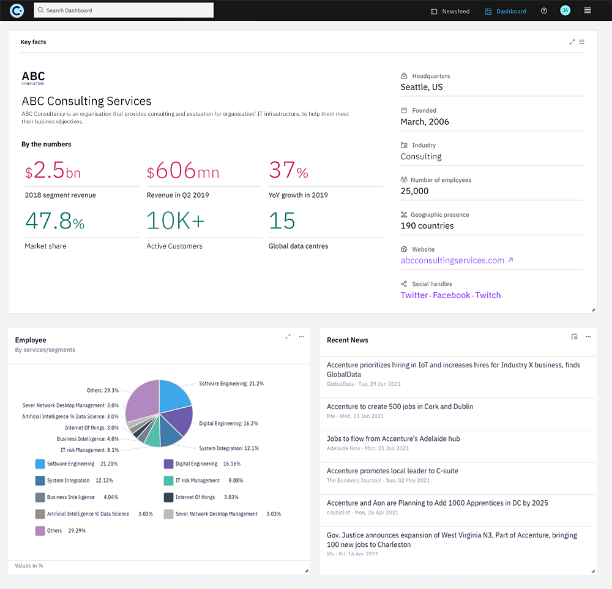Click the 10K+ Active Customers figure
The width and height of the screenshot is (612, 589).
click(x=175, y=221)
